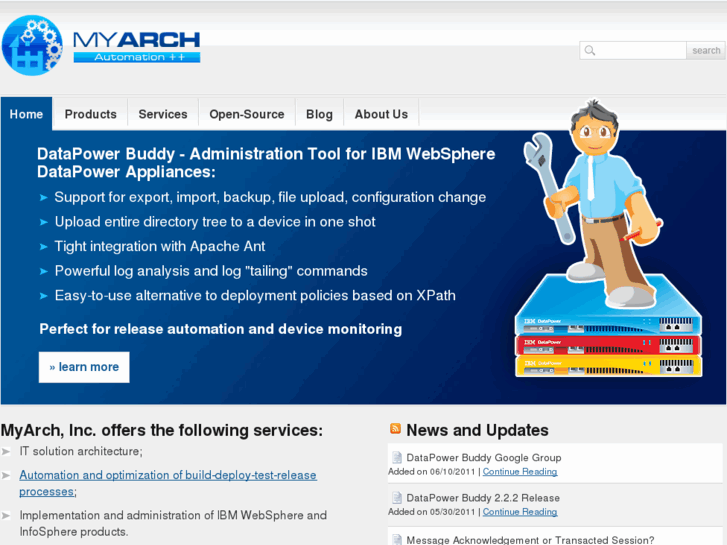Click 'Upload entire directory tree' bullet
Viewport: 727px width, 545px height.
215,222
